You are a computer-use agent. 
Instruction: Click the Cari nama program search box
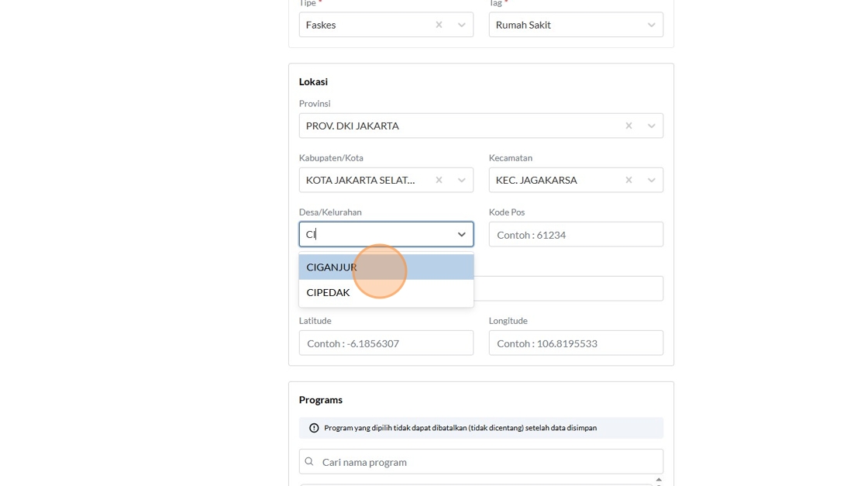[488, 462]
